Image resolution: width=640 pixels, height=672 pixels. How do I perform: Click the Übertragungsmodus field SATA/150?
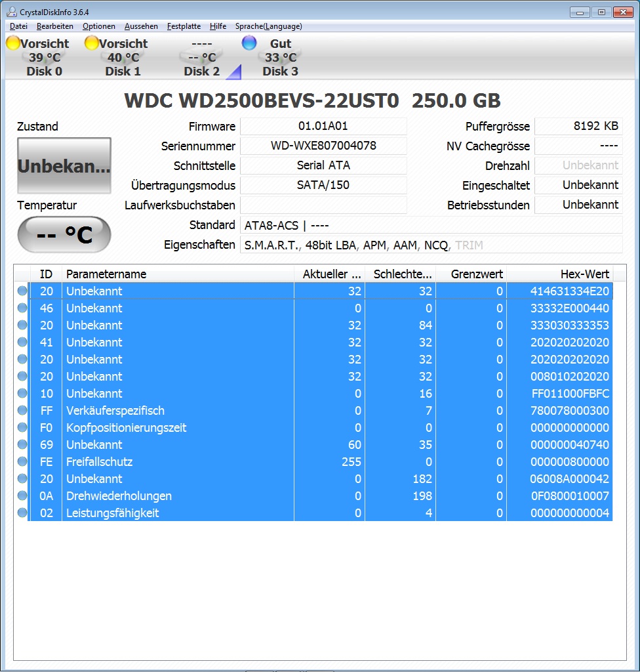coord(323,185)
